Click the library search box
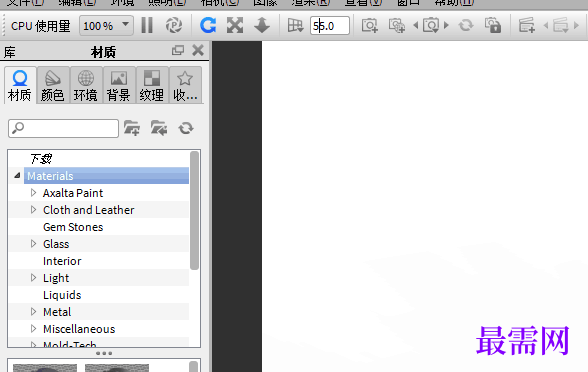Image resolution: width=588 pixels, height=372 pixels. (63, 129)
